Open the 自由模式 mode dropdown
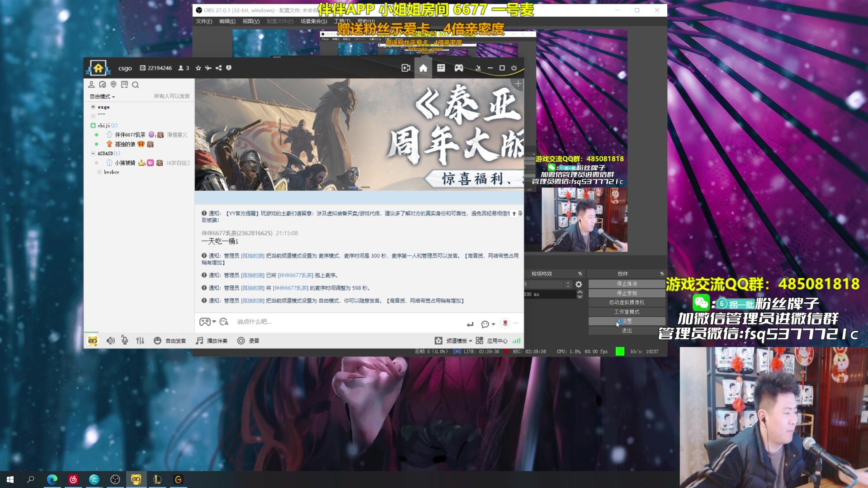 (103, 96)
